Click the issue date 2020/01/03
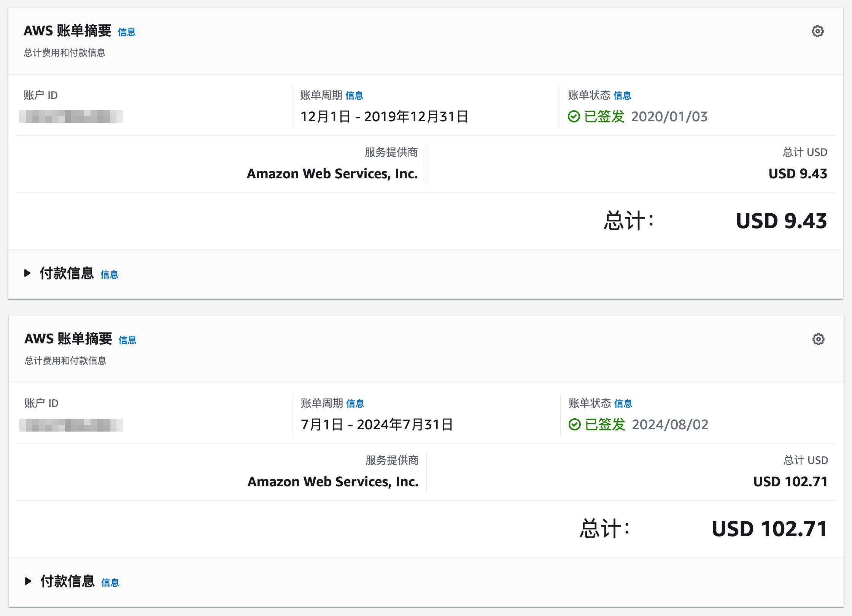Screen dimensions: 852x616 click(x=669, y=116)
